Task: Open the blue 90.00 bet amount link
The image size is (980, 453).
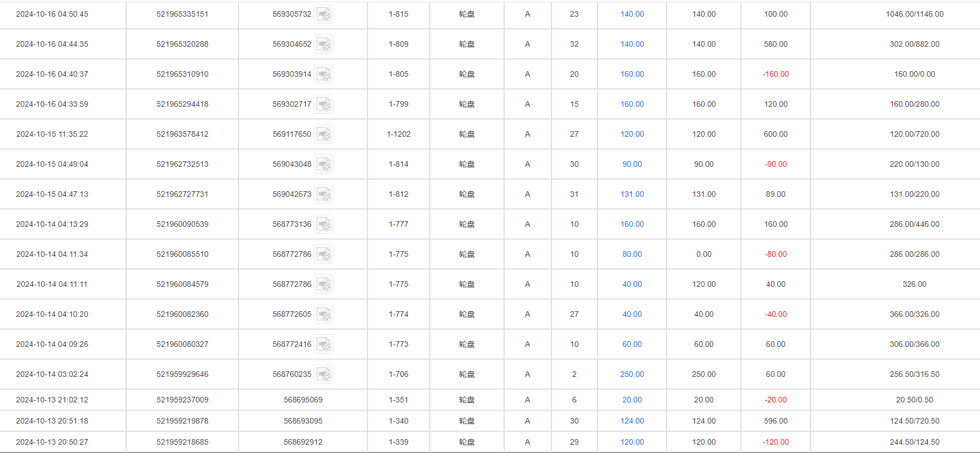Action: pyautogui.click(x=632, y=165)
